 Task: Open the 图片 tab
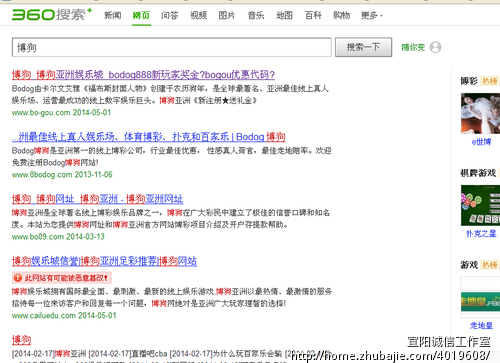pos(227,15)
